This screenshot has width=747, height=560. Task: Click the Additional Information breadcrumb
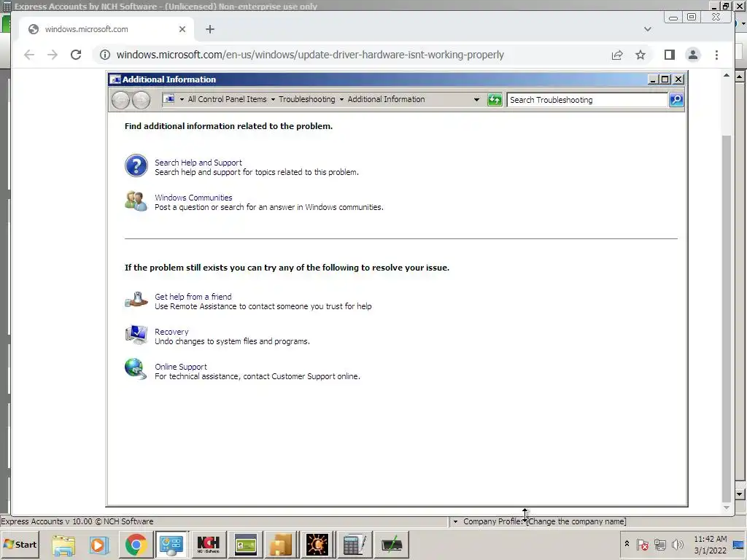click(386, 99)
